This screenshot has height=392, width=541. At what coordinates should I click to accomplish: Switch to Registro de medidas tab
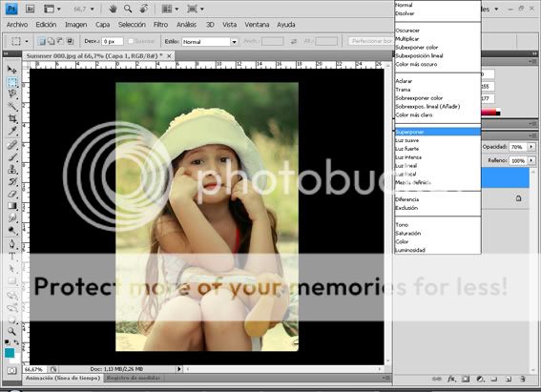point(134,378)
